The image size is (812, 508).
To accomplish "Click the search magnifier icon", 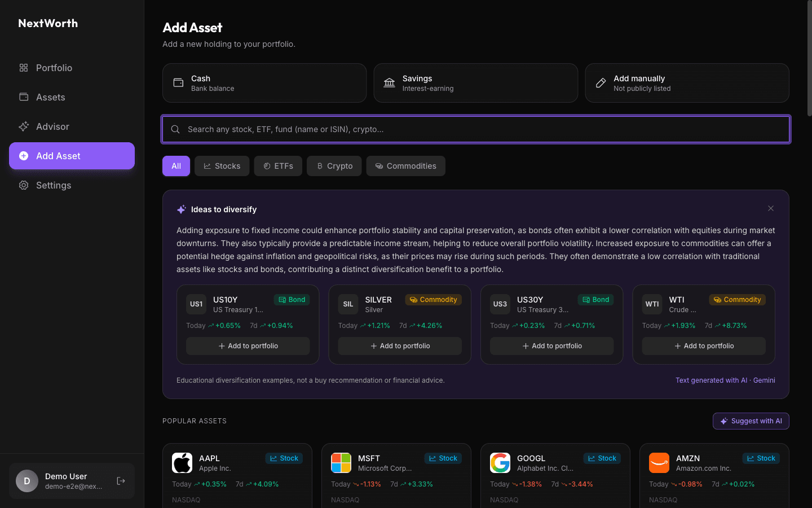I will (175, 129).
